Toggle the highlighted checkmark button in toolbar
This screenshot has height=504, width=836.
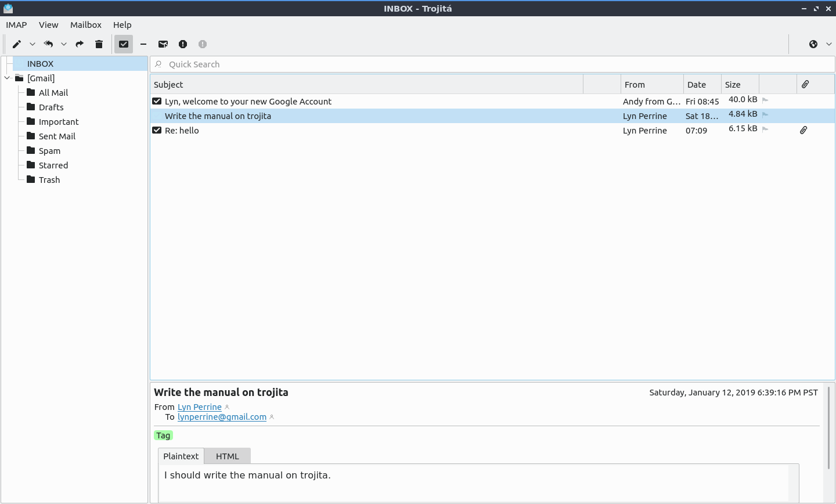tap(124, 44)
